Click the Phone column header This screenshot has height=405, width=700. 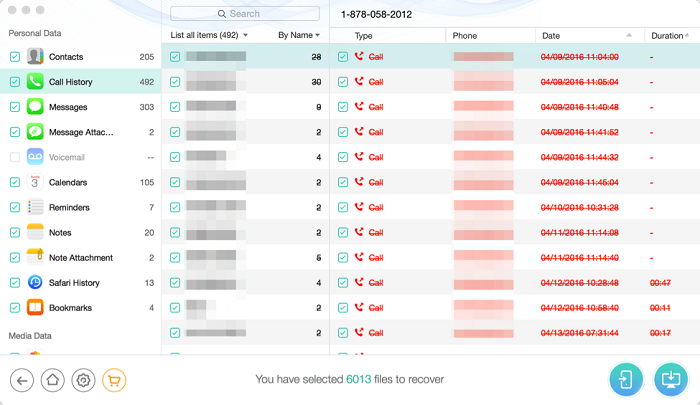465,36
